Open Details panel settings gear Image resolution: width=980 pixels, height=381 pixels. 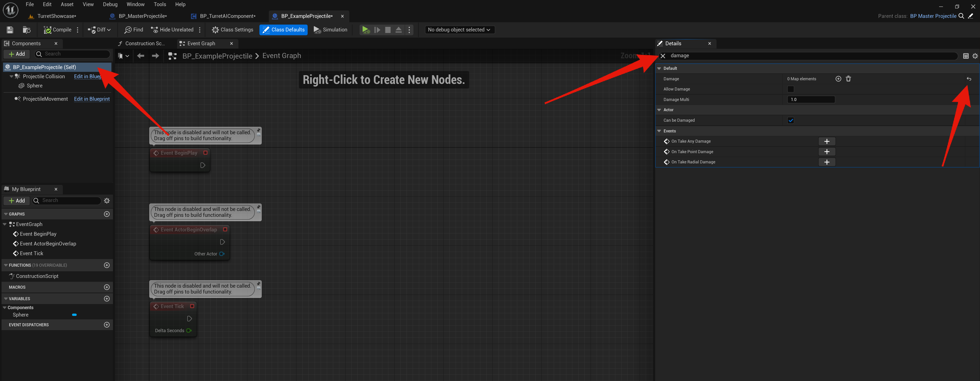pyautogui.click(x=975, y=56)
